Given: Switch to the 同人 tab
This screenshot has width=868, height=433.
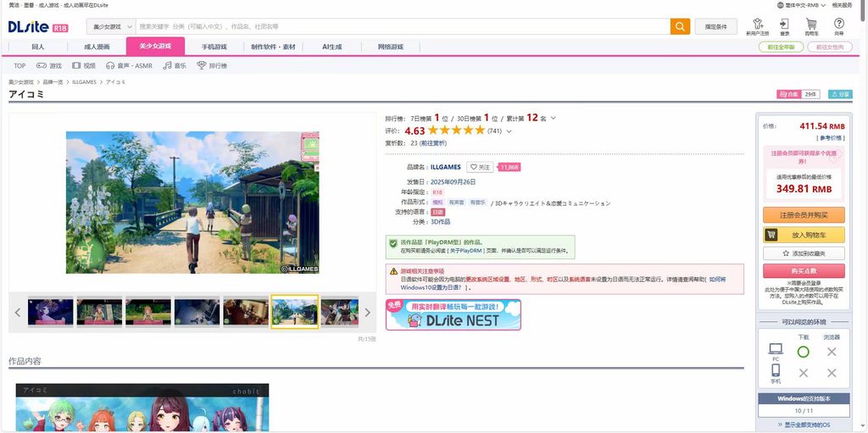Looking at the screenshot, I should (37, 47).
